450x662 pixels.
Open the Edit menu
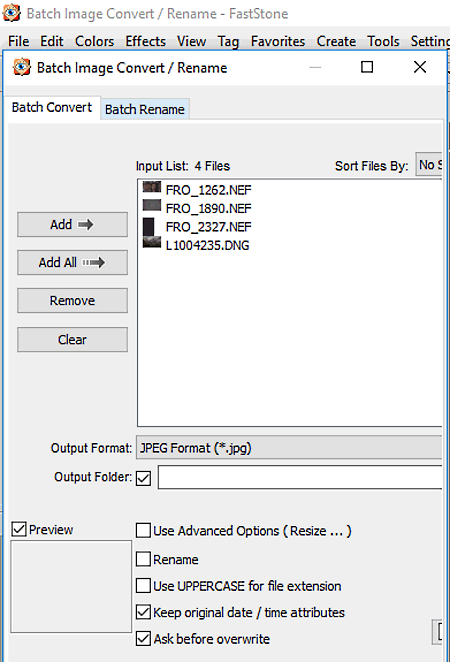coord(52,41)
